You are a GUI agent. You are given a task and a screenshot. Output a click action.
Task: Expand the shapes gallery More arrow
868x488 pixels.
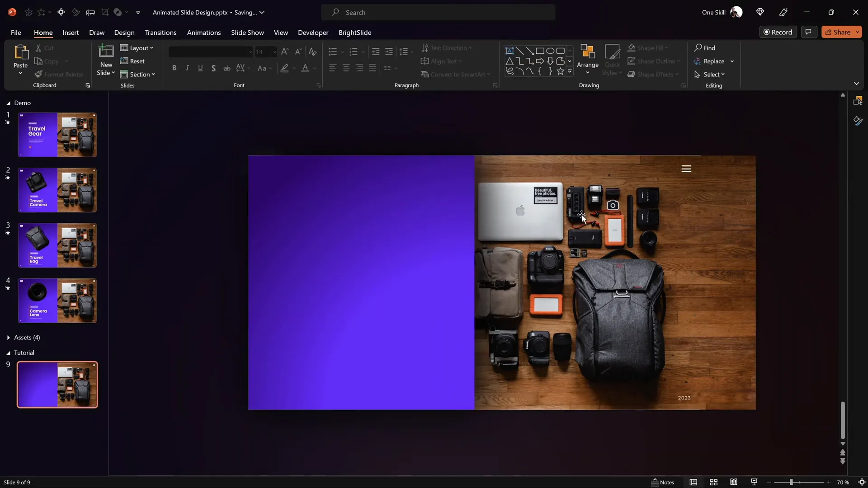tap(570, 71)
